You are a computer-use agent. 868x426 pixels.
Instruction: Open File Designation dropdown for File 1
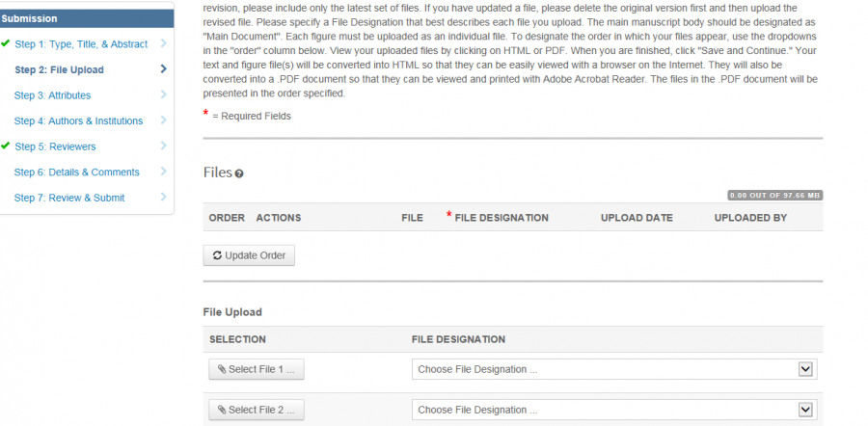(x=614, y=369)
